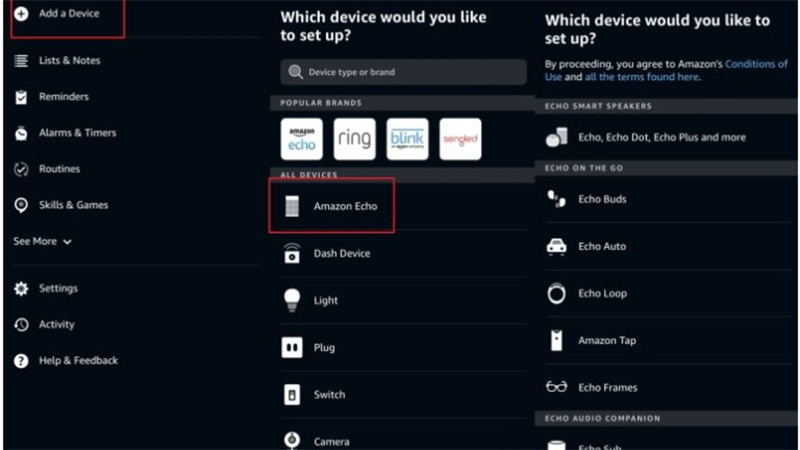
Task: Click the Echo Frames glasses icon
Action: [557, 387]
